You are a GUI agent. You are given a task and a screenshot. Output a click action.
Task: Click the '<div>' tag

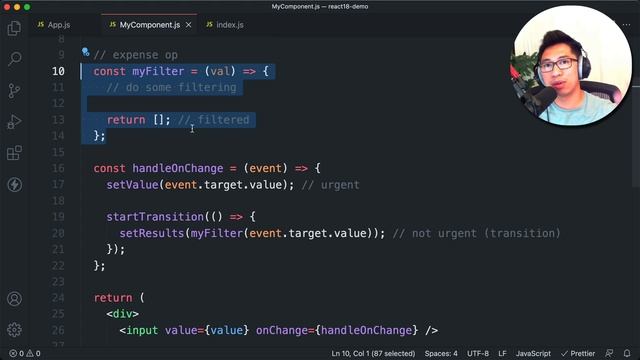pos(122,314)
